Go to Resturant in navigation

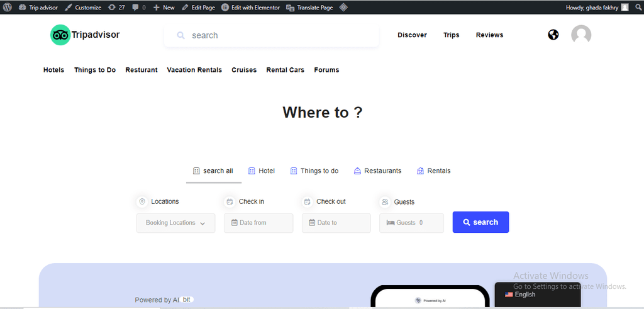tap(142, 70)
